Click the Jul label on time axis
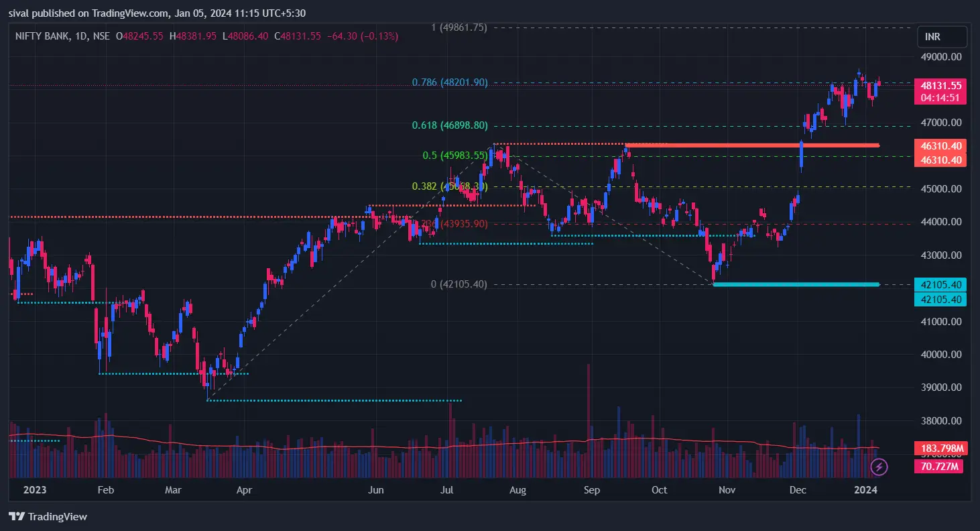This screenshot has height=531, width=980. 447,490
